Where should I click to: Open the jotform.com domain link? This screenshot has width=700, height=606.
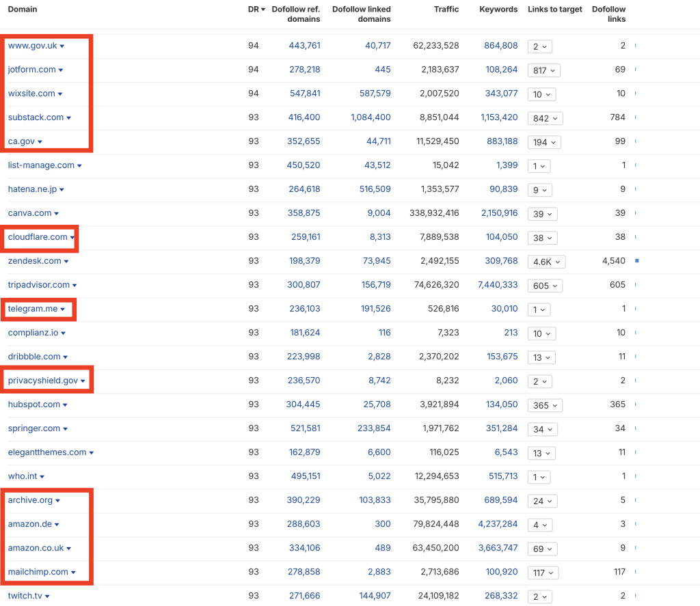31,70
